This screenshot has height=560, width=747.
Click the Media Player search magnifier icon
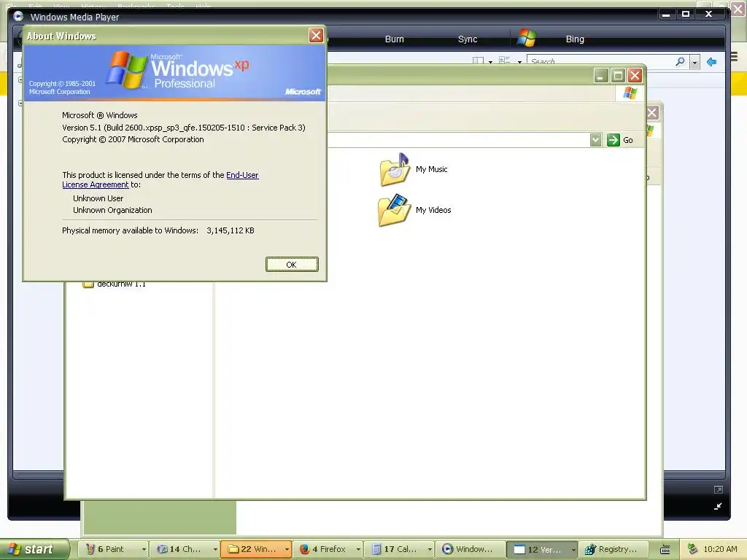point(681,61)
